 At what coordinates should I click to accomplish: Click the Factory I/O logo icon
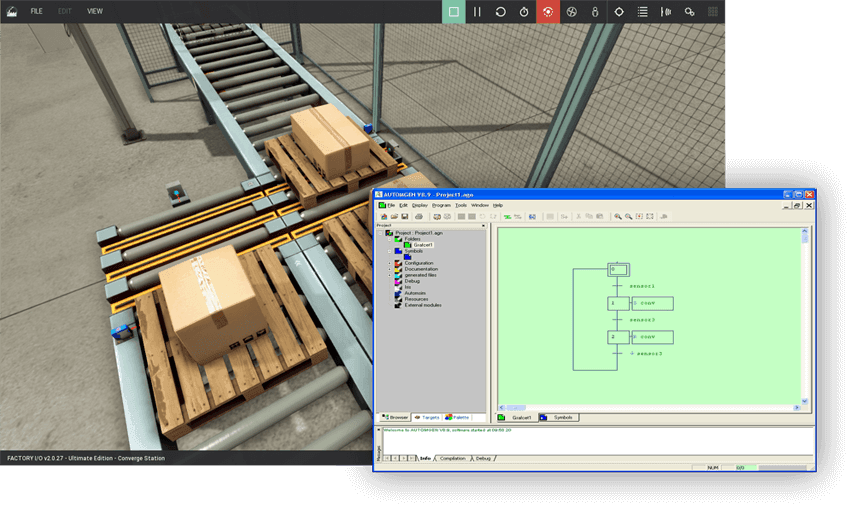tap(12, 11)
